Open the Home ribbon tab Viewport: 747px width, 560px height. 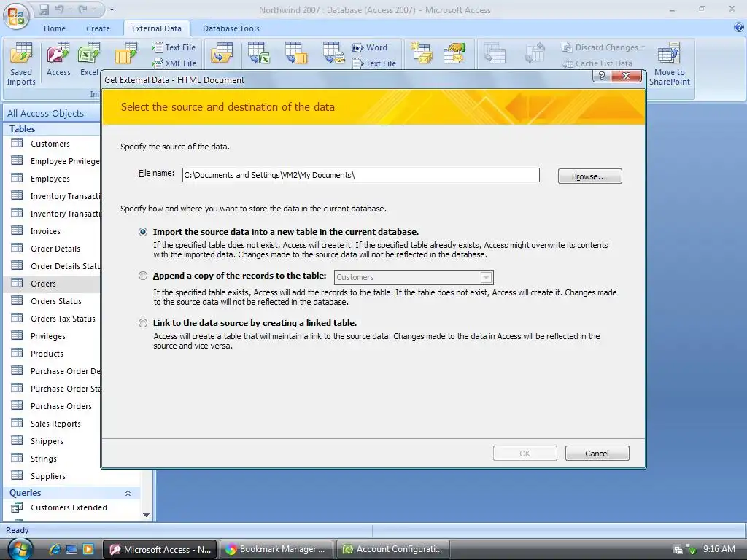tap(55, 28)
